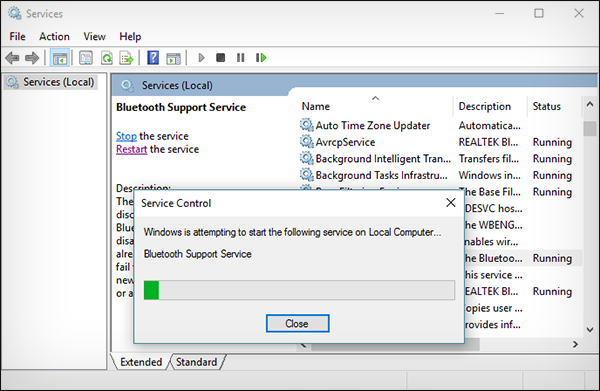Select the Auto Time Zone Updater service name
The height and width of the screenshot is (391, 600).
tap(373, 125)
